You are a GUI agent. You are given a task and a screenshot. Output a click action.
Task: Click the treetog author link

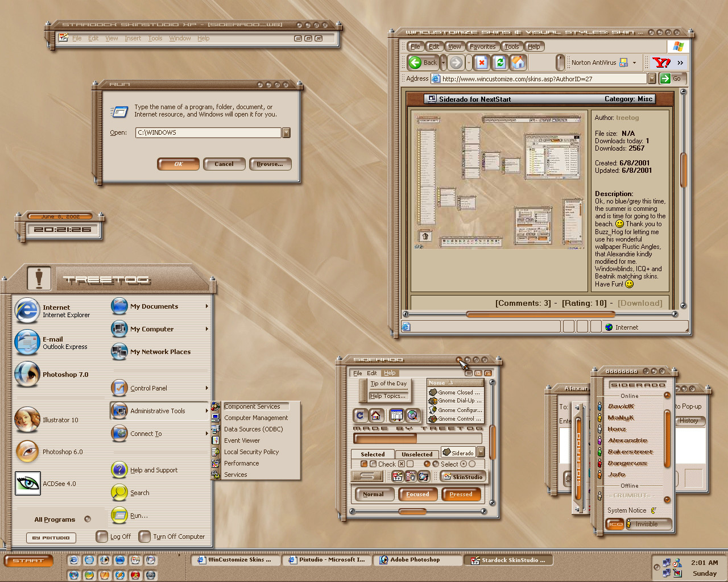point(627,118)
